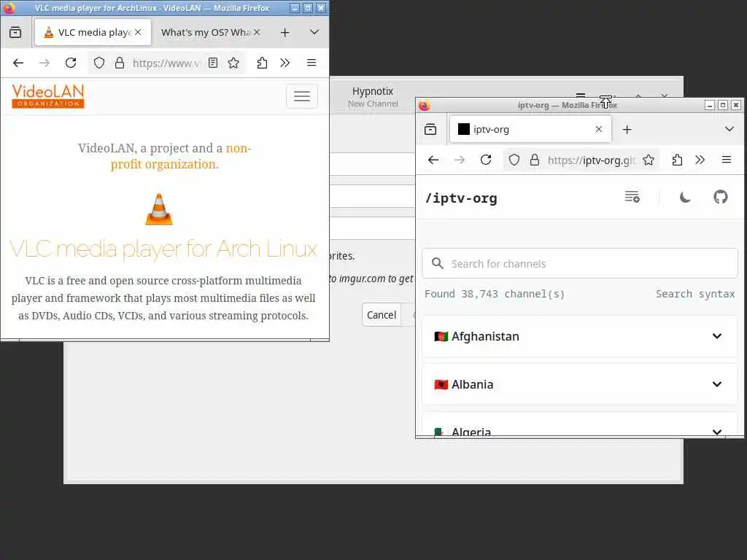
Task: Click Cancel in Hypnotix dialog
Action: (x=381, y=315)
